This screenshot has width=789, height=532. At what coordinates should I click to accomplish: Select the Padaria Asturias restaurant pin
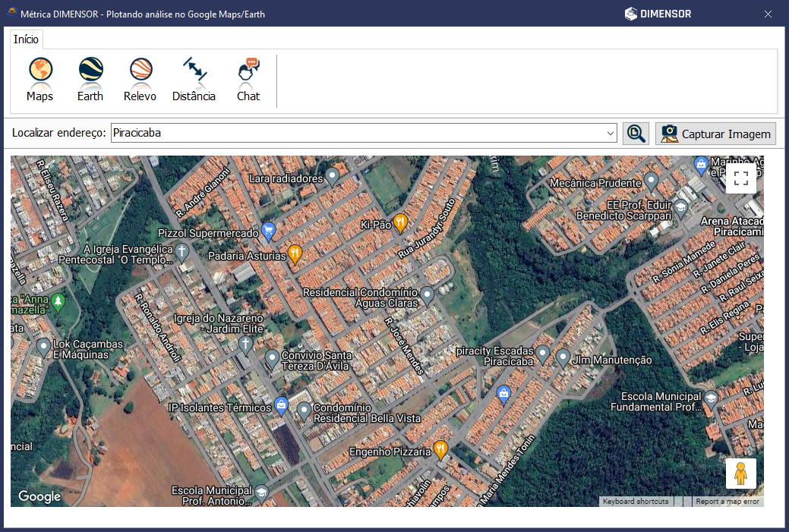tap(295, 253)
